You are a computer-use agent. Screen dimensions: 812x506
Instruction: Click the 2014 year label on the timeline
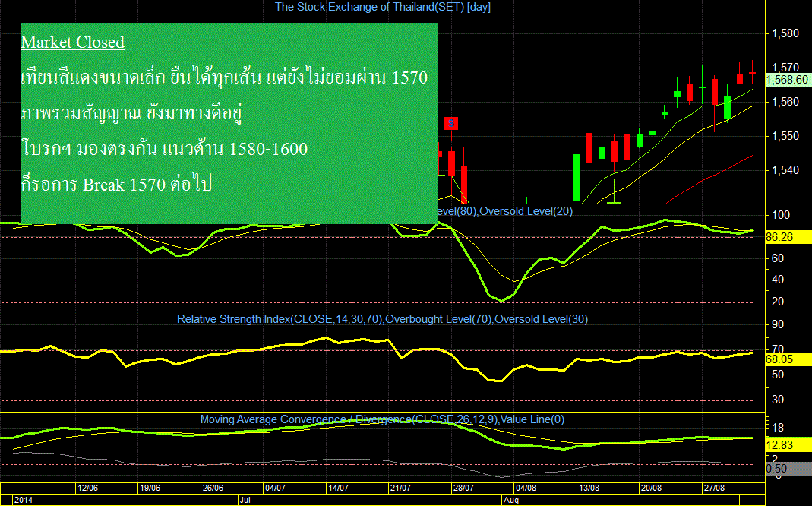(x=24, y=501)
